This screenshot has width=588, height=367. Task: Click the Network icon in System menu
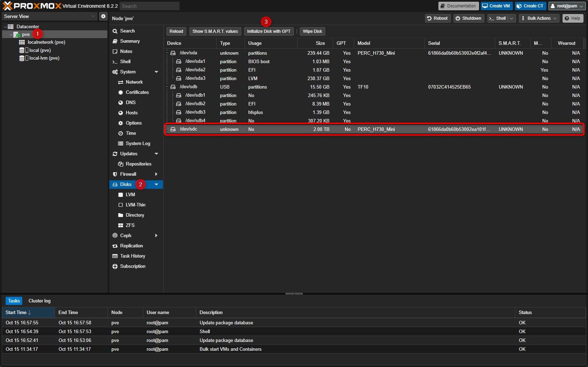pyautogui.click(x=121, y=82)
